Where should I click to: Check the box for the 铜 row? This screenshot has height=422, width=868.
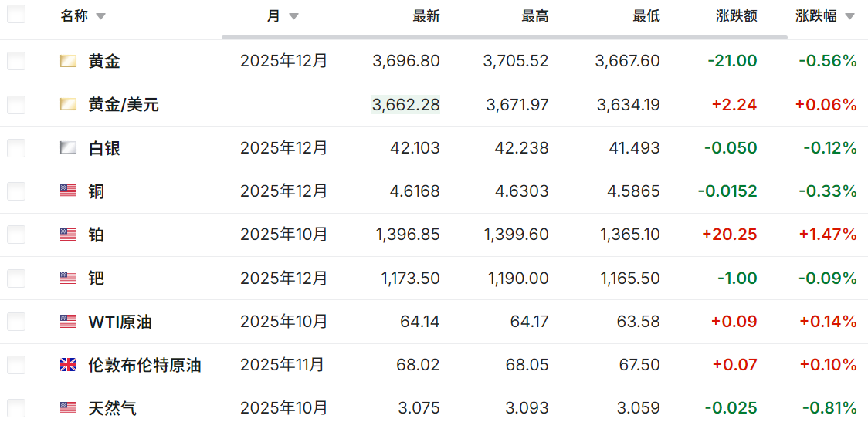pos(16,191)
